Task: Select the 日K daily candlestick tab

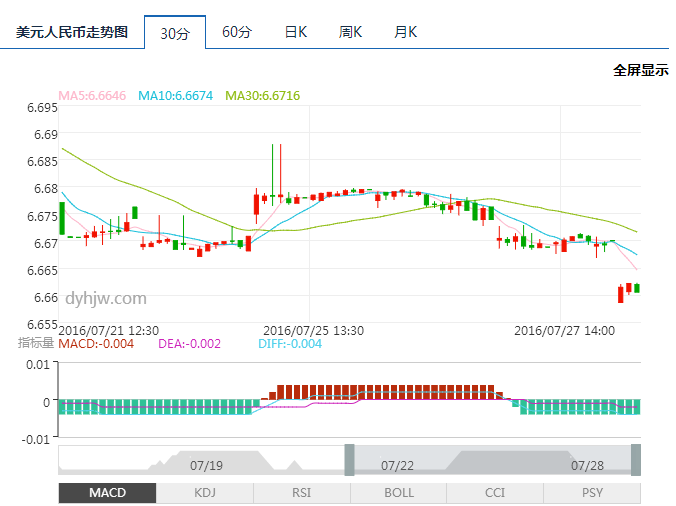Action: [295, 32]
